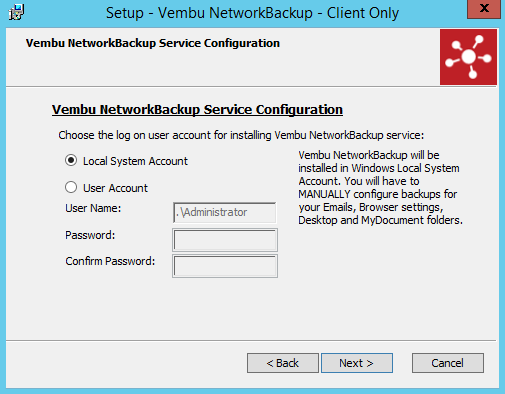
Task: Proceed by clicking the Next button
Action: click(357, 363)
